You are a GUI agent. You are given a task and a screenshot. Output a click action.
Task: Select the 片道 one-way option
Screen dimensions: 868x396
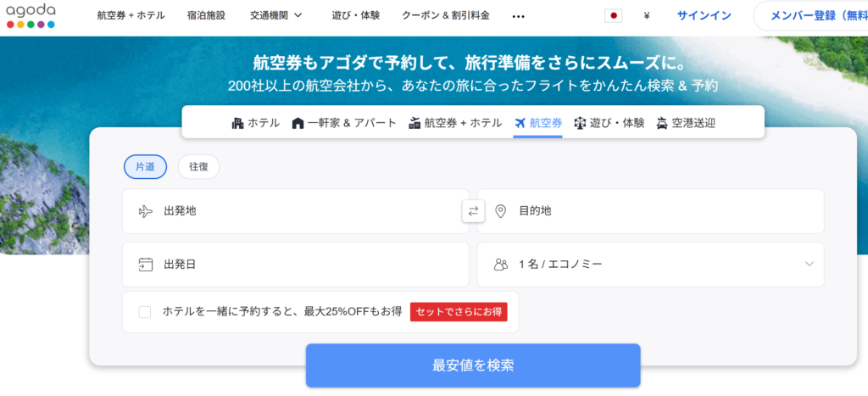click(145, 167)
